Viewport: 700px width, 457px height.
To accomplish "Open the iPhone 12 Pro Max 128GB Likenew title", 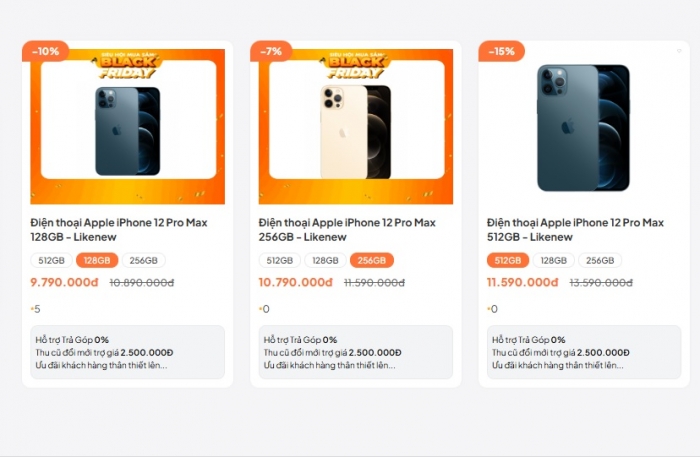I will click(x=119, y=229).
